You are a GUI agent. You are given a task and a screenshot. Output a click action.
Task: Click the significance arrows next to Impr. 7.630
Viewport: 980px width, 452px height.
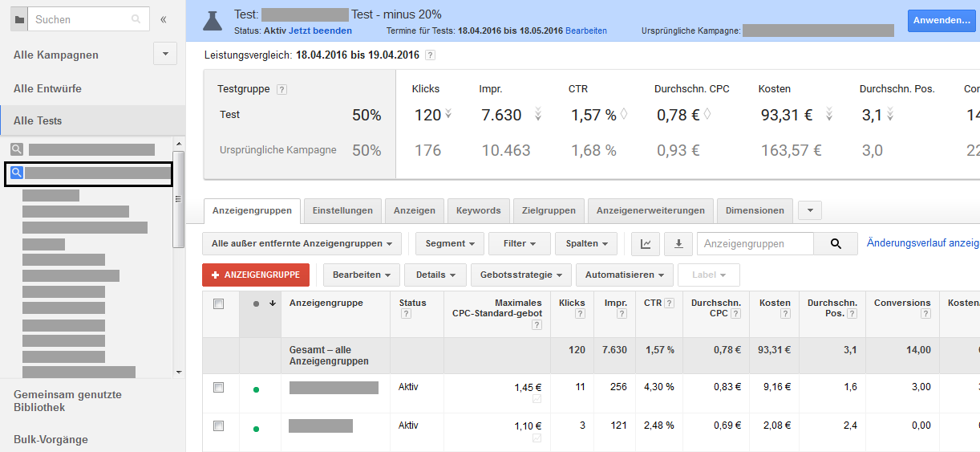coord(538,115)
